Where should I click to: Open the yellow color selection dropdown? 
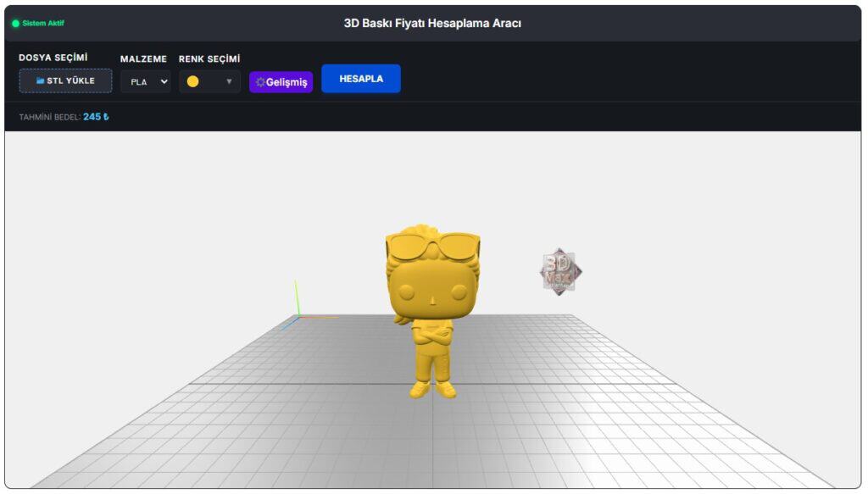[x=209, y=82]
